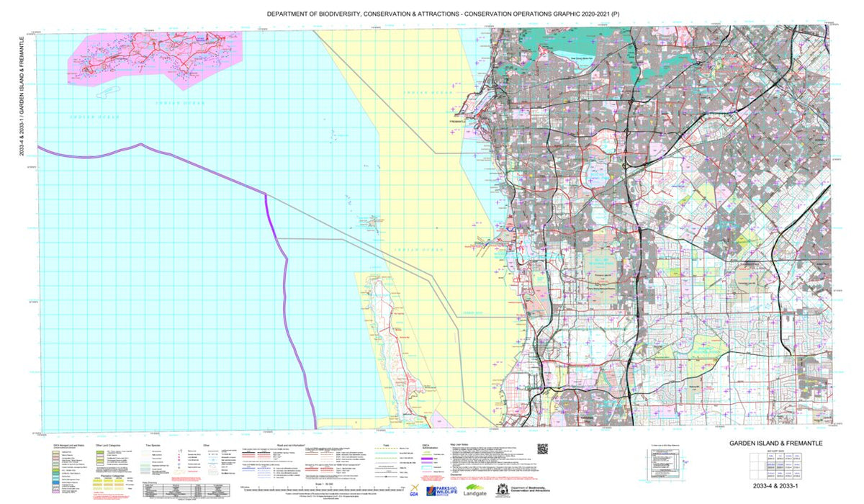Click the FREMANTLE label on the map
The height and width of the screenshot is (504, 864).
pyautogui.click(x=459, y=122)
